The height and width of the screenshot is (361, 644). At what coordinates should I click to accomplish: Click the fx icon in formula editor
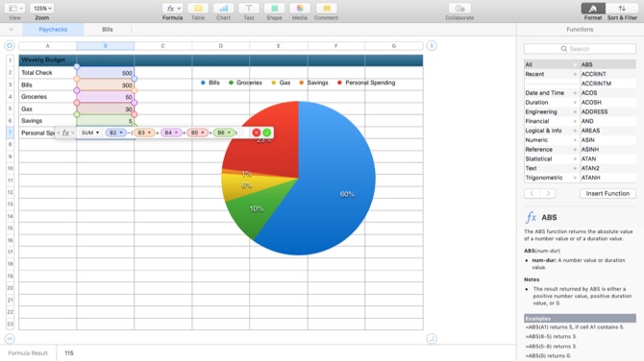pyautogui.click(x=65, y=132)
